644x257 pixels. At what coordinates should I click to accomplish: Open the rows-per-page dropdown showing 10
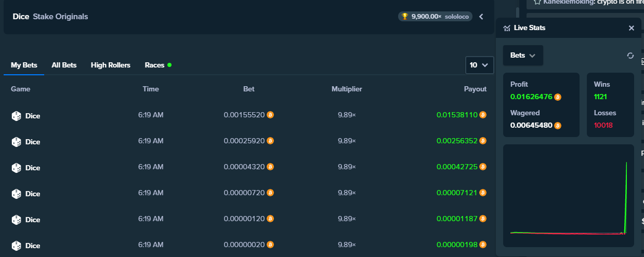coord(479,65)
